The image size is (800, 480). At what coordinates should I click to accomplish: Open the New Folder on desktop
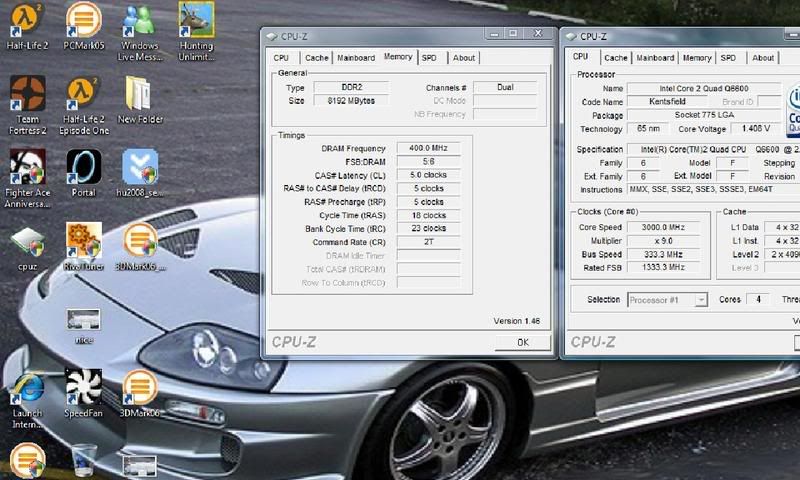coord(140,99)
